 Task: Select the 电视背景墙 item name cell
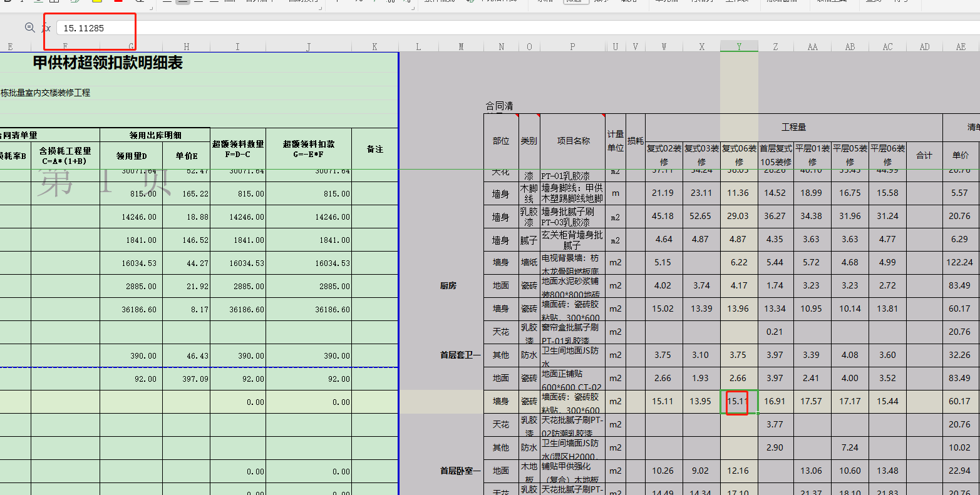coord(572,263)
